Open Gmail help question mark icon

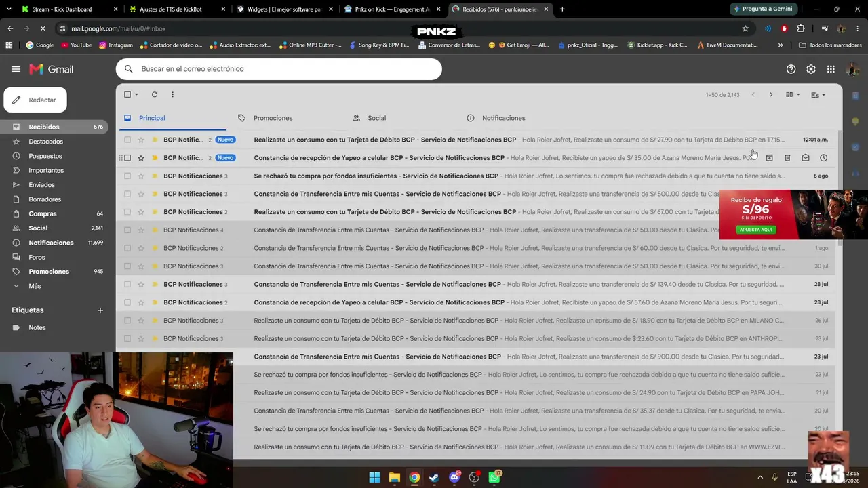(x=791, y=69)
